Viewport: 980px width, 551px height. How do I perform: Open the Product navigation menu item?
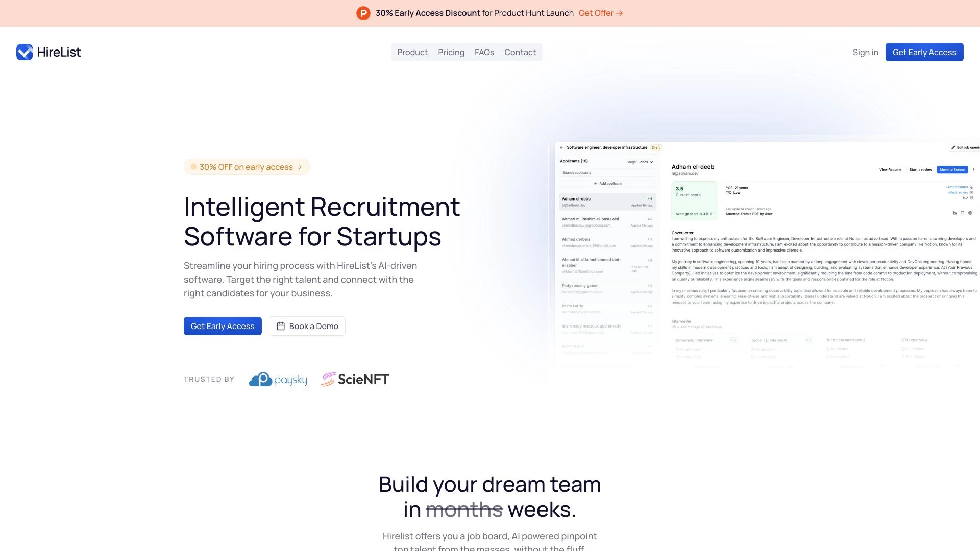[x=412, y=52]
